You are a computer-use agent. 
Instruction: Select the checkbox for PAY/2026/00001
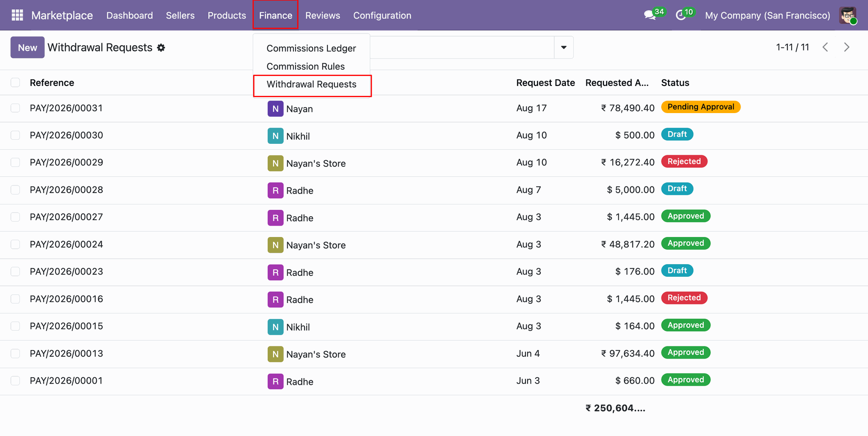point(15,381)
